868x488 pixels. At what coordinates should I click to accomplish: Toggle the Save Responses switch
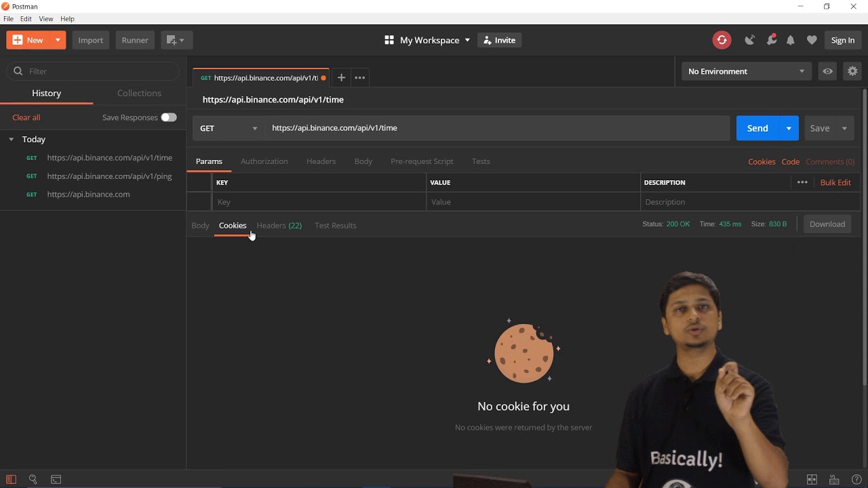tap(169, 117)
